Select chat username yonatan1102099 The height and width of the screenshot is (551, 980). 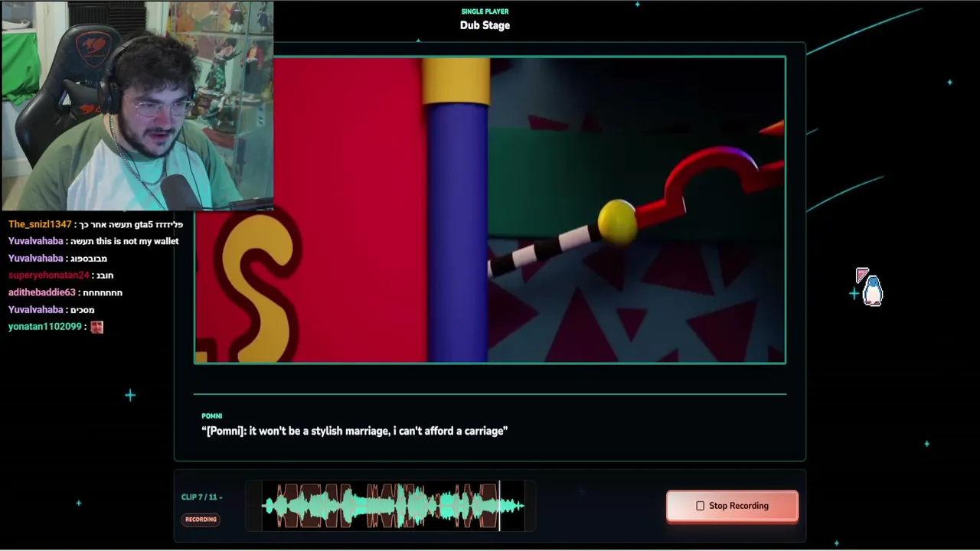coord(45,327)
